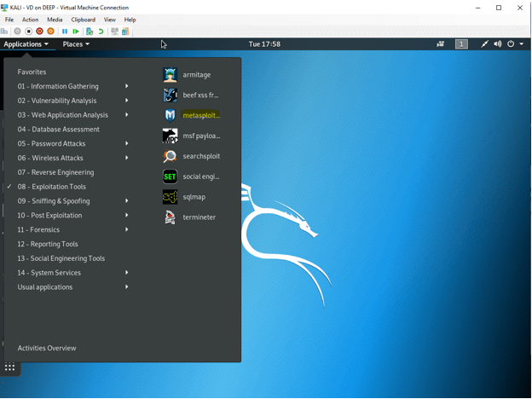Screen dimensions: 532x399
Task: Click the volume speaker icon in top bar
Action: [x=497, y=43]
